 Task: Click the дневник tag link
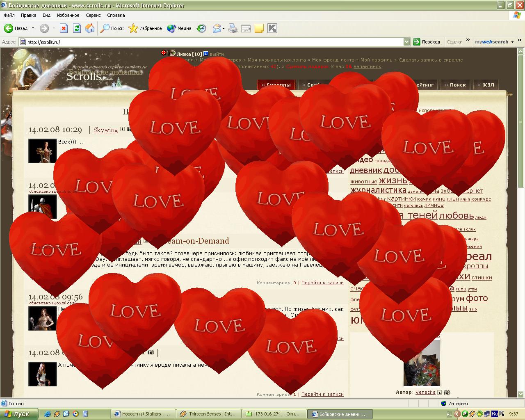366,170
